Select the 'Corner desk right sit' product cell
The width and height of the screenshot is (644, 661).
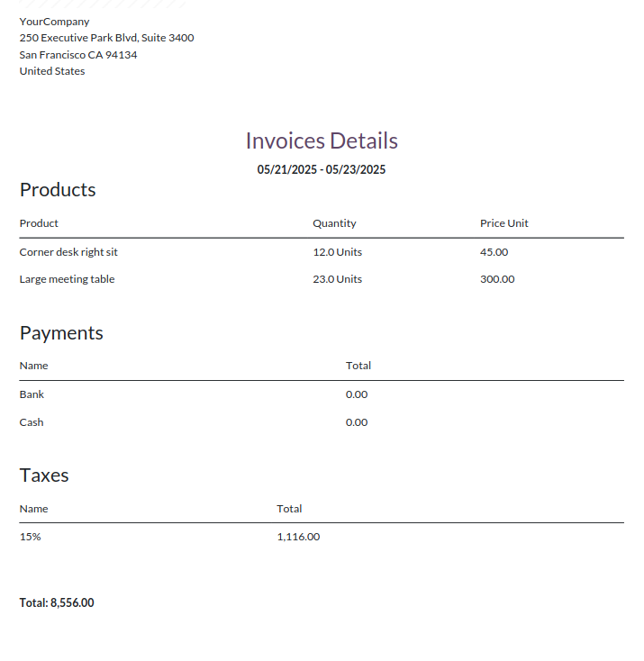tap(68, 252)
